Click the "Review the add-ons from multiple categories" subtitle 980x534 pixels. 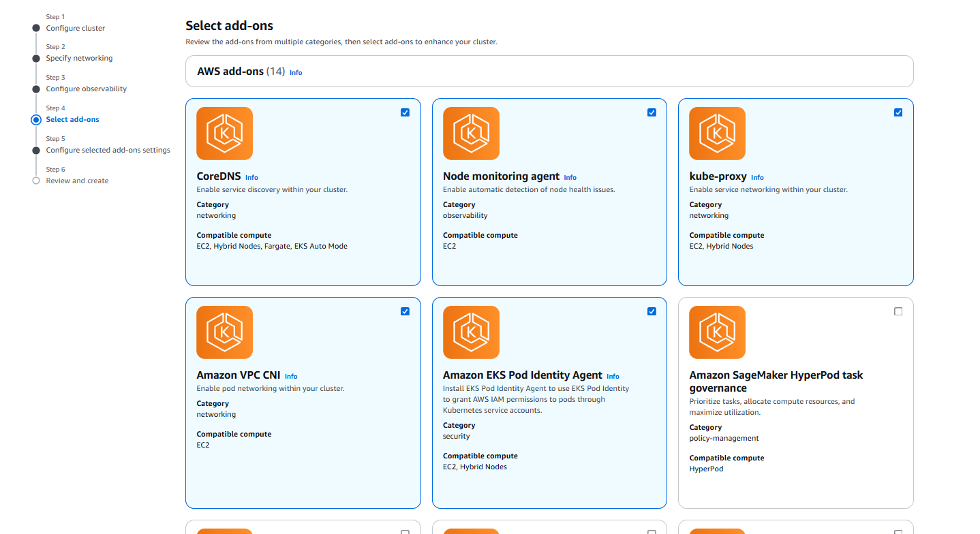point(341,42)
